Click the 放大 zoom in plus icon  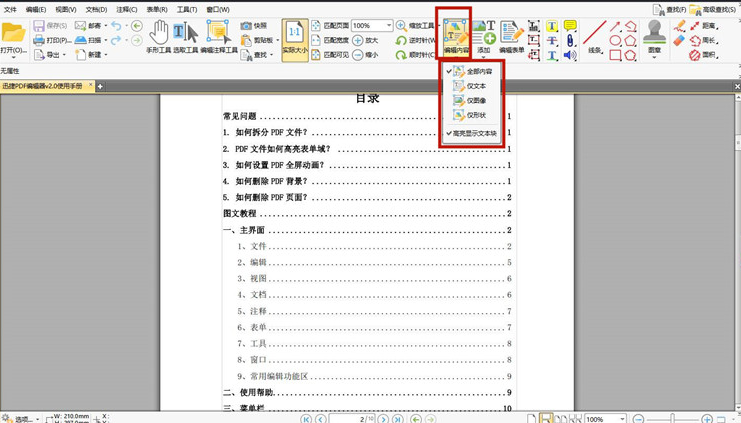tap(358, 40)
